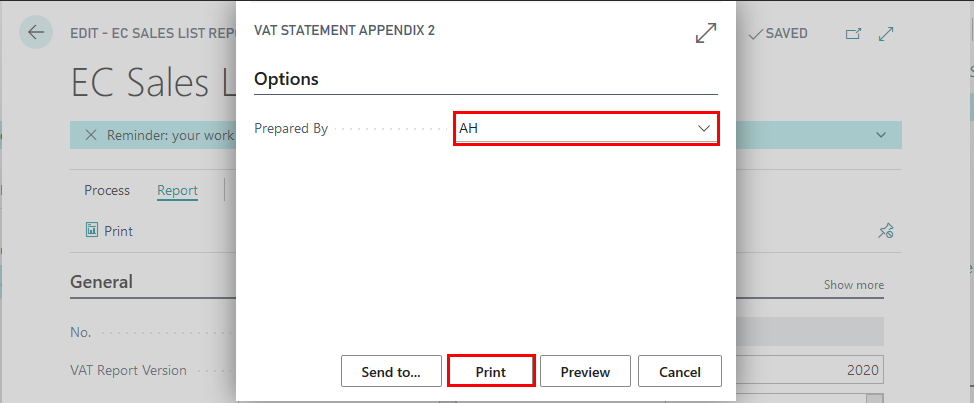Expand the VAT Statement dialog to full size
Viewport: 974px width, 403px height.
coord(706,33)
